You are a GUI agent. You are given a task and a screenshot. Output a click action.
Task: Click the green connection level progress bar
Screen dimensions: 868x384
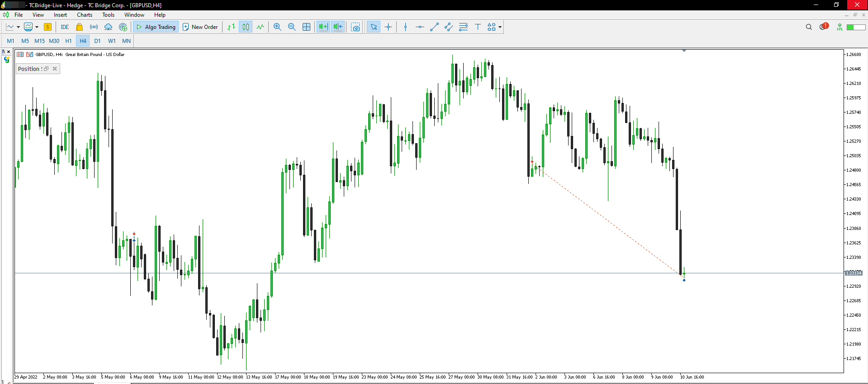(x=856, y=27)
